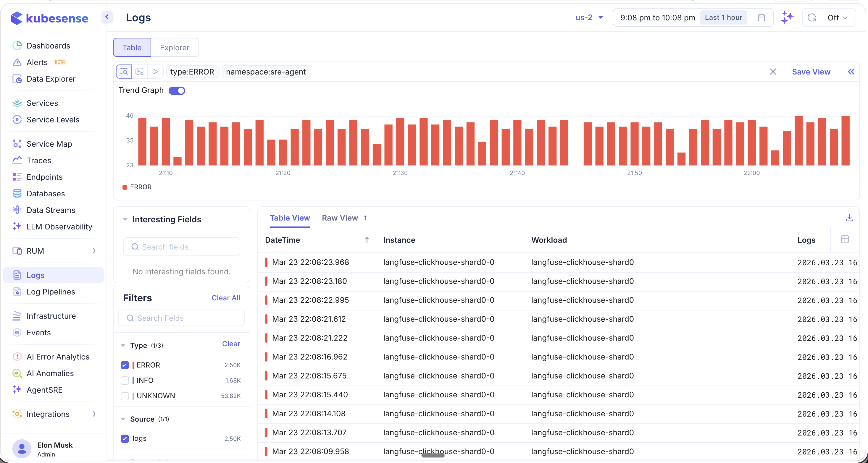
Task: Select Traces in the sidebar
Action: pos(39,160)
